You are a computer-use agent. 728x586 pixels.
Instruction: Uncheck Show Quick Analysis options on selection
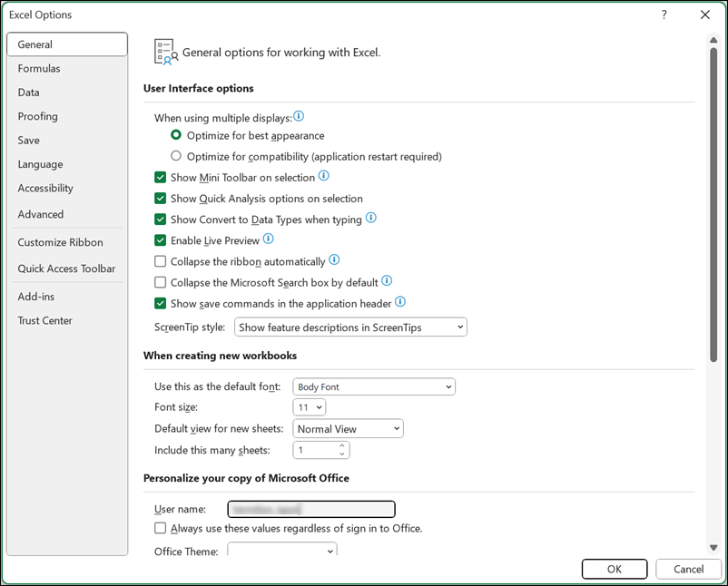coord(160,198)
